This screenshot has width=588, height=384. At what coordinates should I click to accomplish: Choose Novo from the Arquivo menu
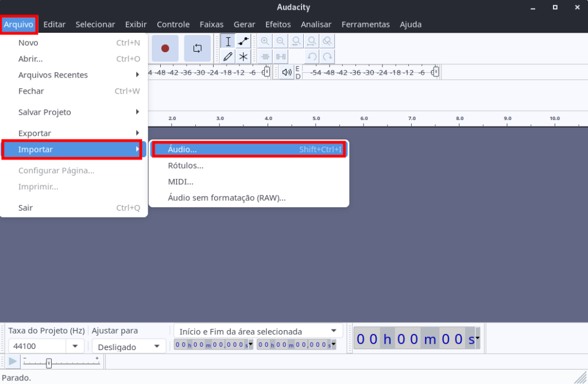[x=74, y=42]
